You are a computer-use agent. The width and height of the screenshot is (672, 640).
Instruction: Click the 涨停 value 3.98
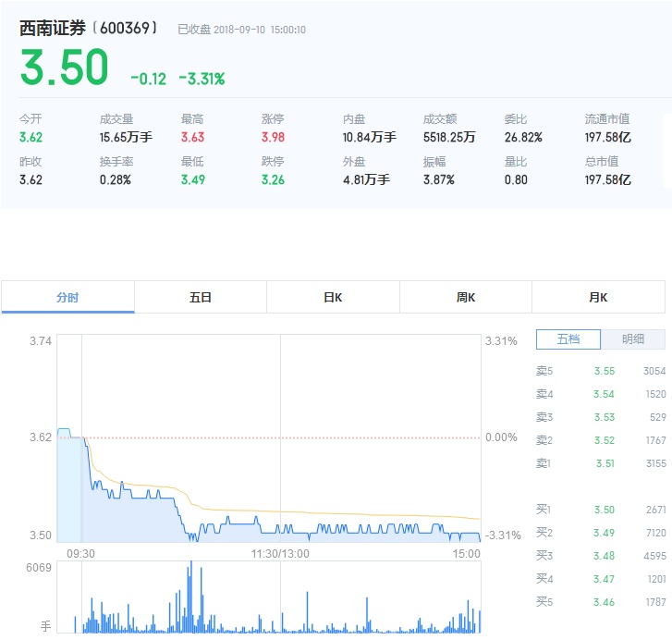[x=273, y=137]
